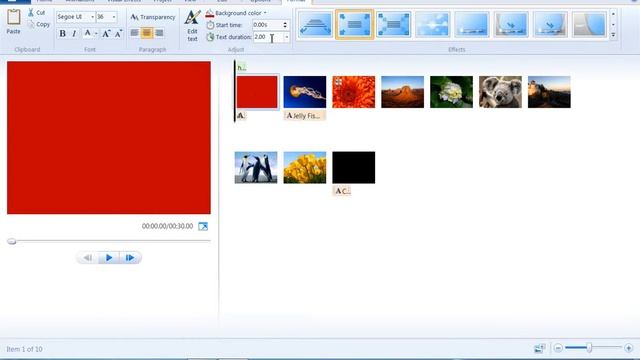Apply the last effect with the grey curve
640x360 pixels.
point(589,25)
